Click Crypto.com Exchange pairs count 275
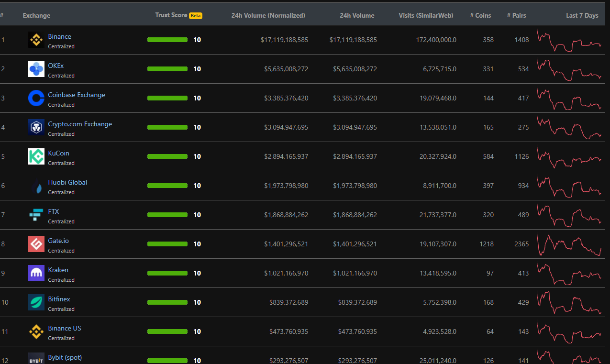Image resolution: width=610 pixels, height=364 pixels. click(x=523, y=127)
